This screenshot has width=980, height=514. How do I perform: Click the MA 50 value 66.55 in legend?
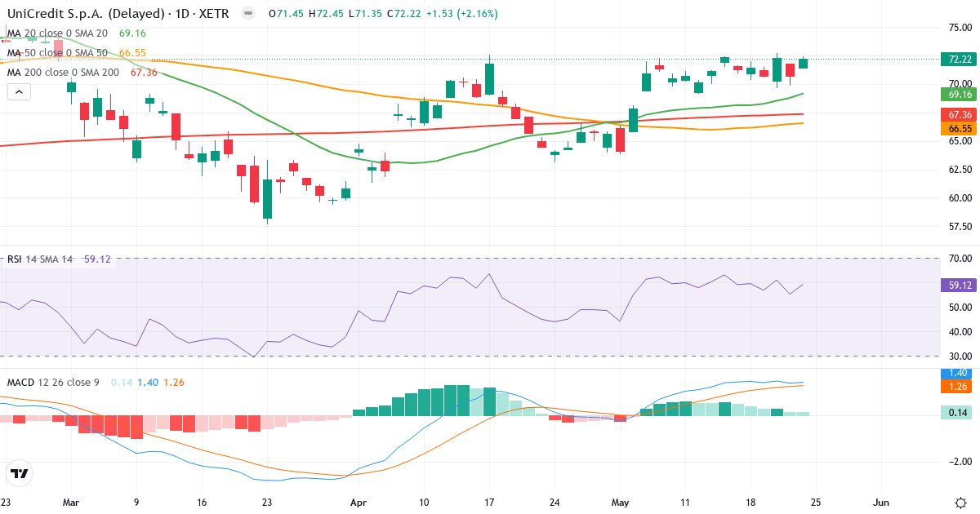pos(132,53)
